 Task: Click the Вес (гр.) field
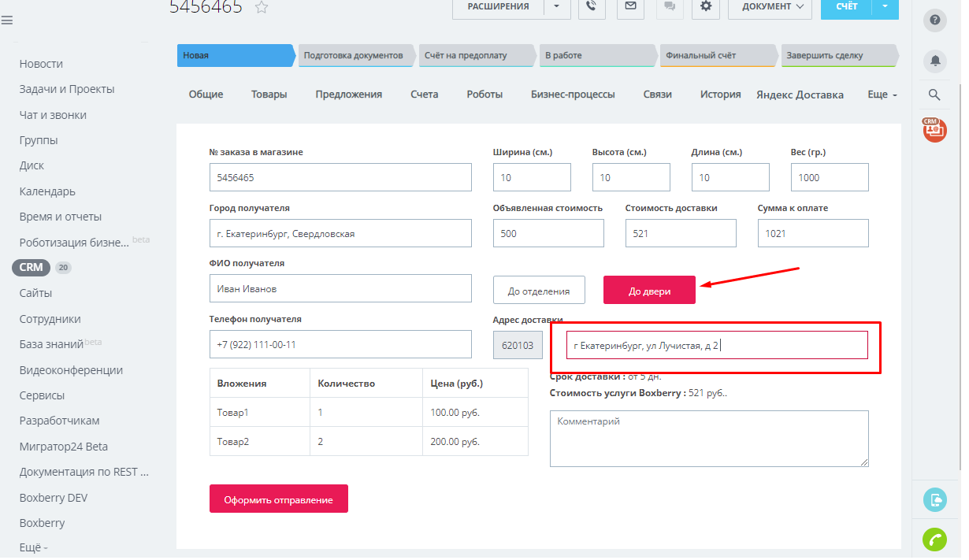tap(830, 177)
